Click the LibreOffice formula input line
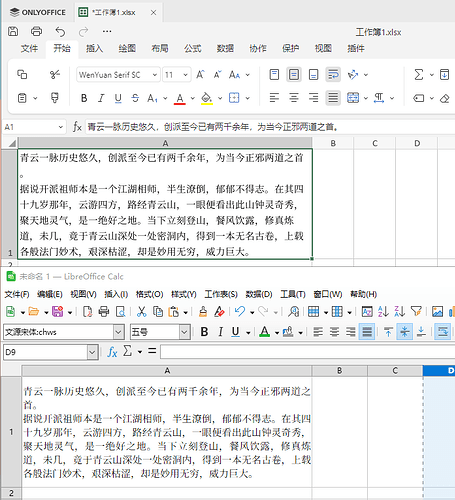The image size is (455, 500). (307, 352)
